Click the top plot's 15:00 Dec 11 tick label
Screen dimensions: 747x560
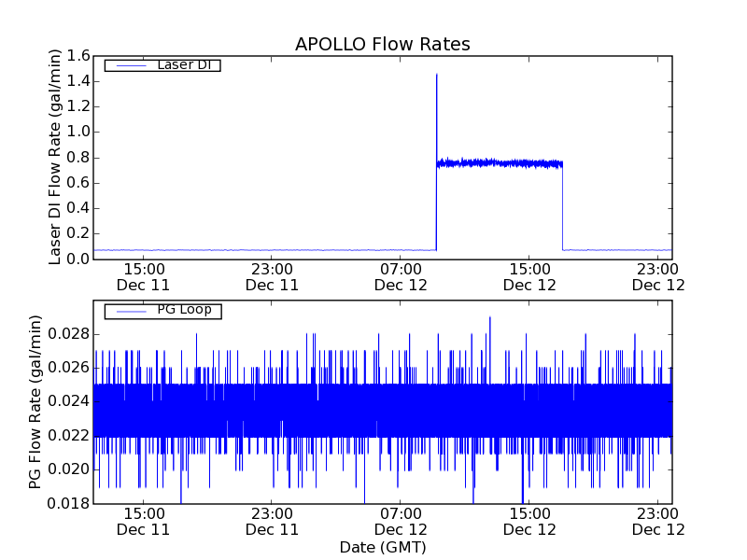tap(143, 277)
